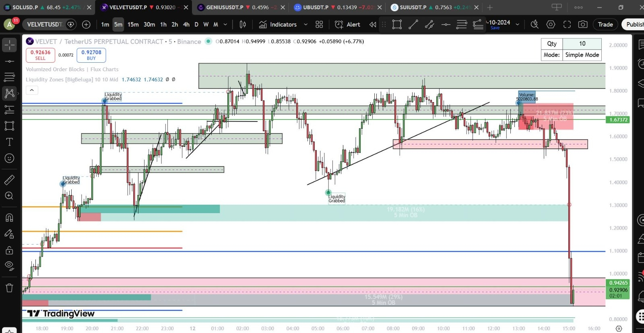This screenshot has height=333, width=644.
Task: Expand the layout name dropdown arrow
Action: pyautogui.click(x=518, y=25)
